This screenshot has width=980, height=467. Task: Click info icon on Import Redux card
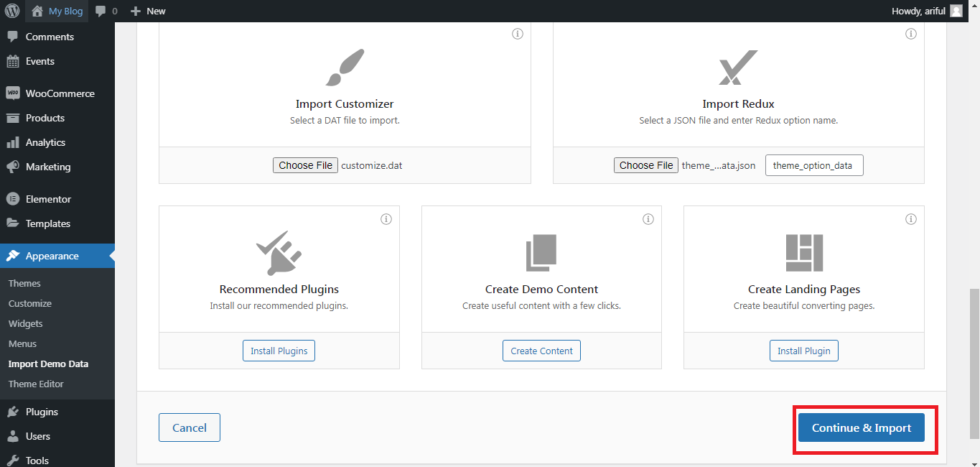910,34
